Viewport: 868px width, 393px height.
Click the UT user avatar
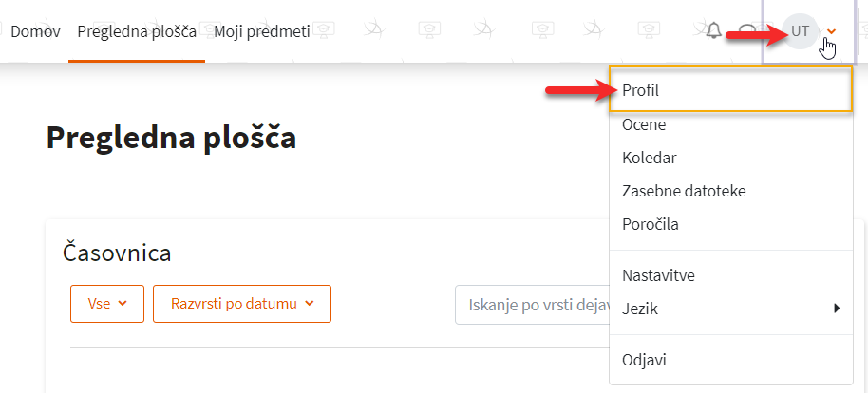pos(800,31)
